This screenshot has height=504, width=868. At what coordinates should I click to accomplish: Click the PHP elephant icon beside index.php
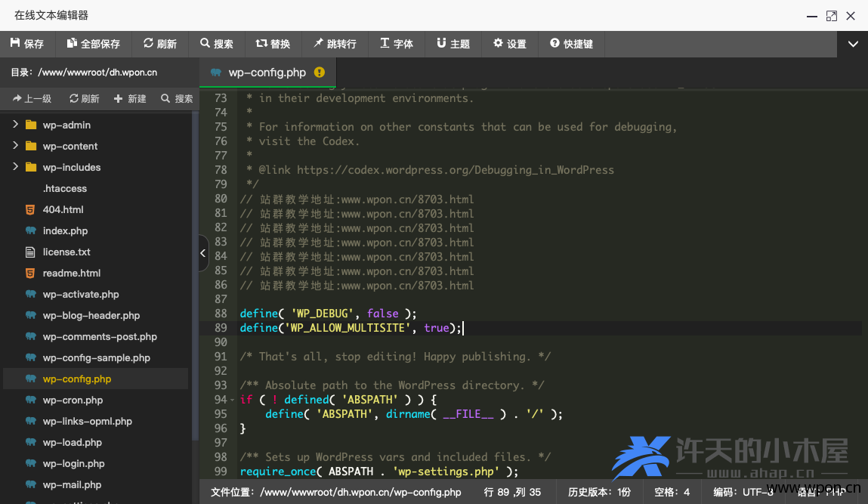tap(31, 230)
